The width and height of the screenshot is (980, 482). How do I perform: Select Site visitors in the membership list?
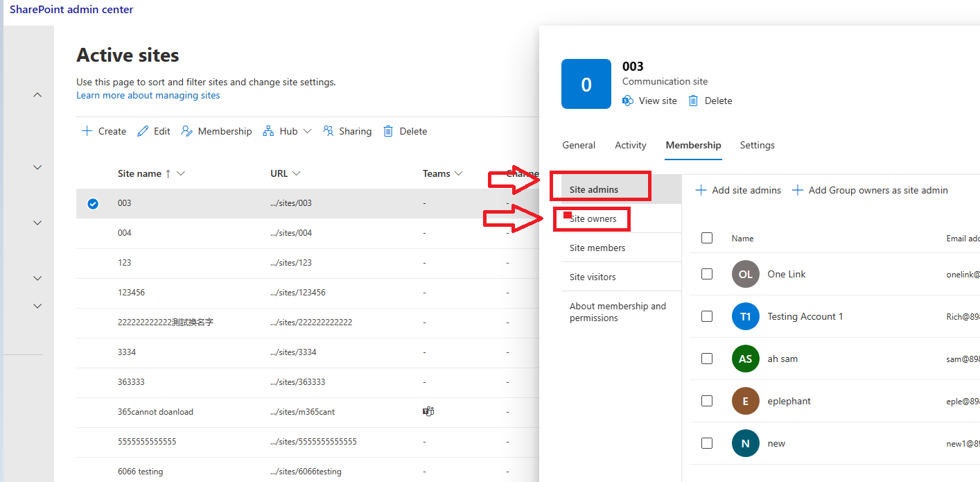592,276
